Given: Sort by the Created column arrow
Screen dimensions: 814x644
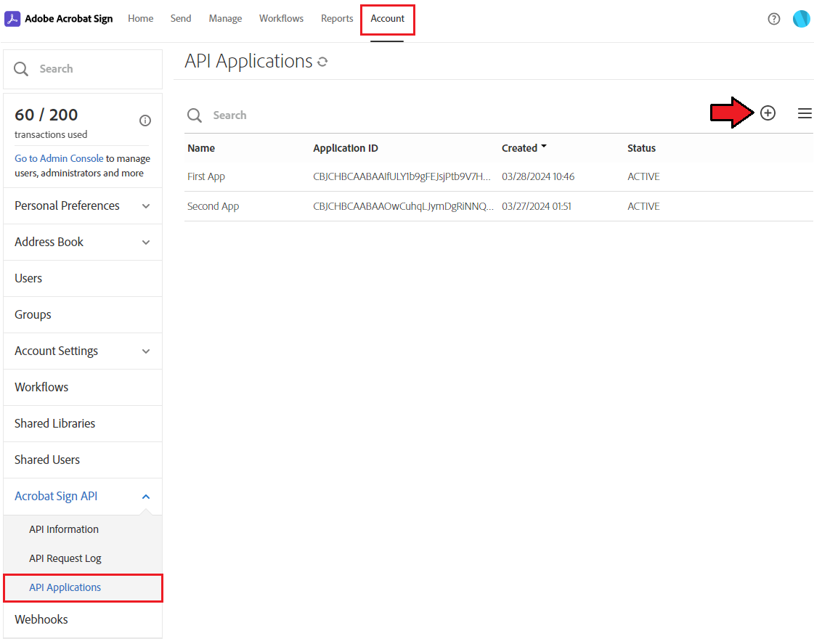Looking at the screenshot, I should [x=544, y=147].
